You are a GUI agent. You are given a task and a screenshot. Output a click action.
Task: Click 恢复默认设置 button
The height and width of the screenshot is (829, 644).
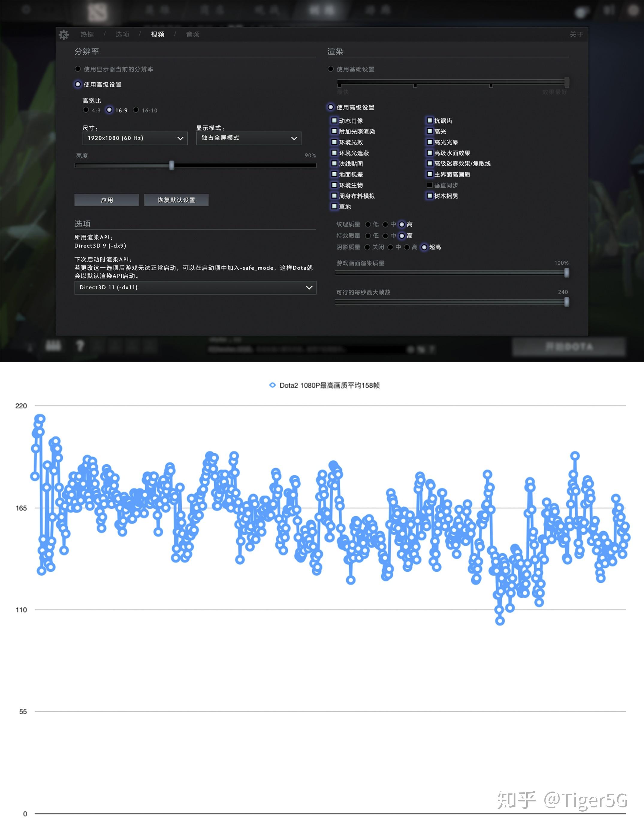(x=176, y=200)
